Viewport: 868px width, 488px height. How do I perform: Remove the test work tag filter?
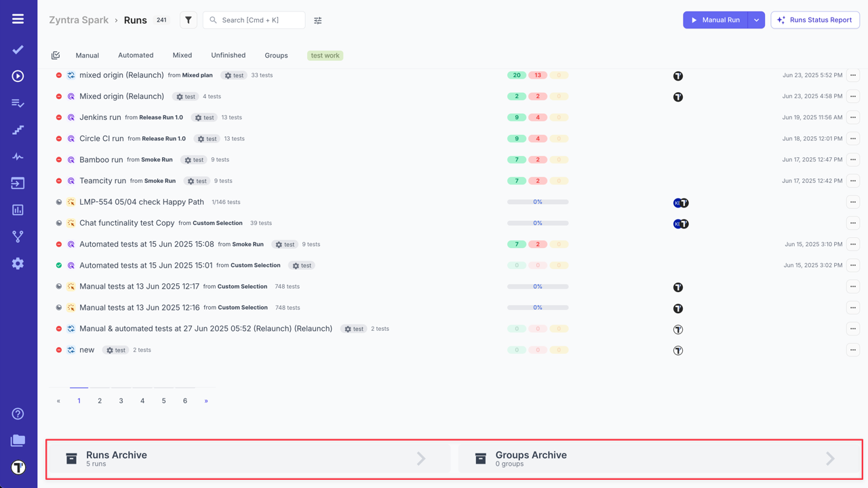tap(325, 55)
